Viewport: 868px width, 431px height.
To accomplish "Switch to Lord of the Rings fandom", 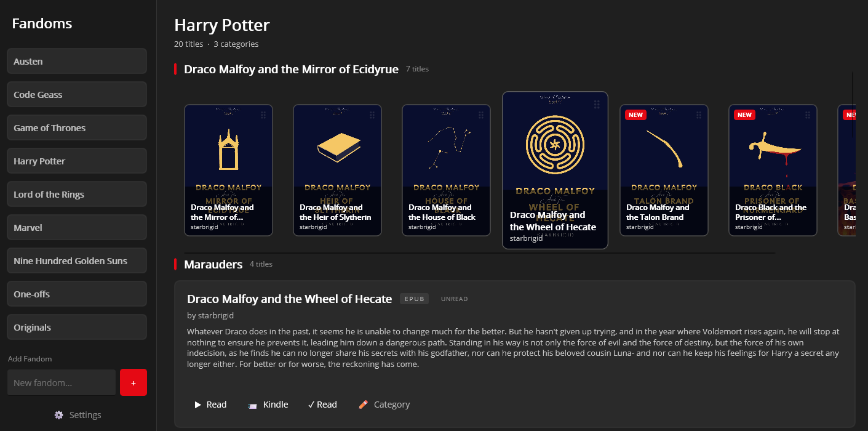I will tap(77, 195).
